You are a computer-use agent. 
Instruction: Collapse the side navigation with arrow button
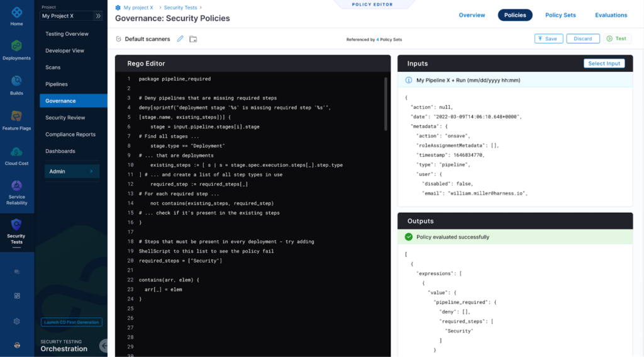pos(104,346)
